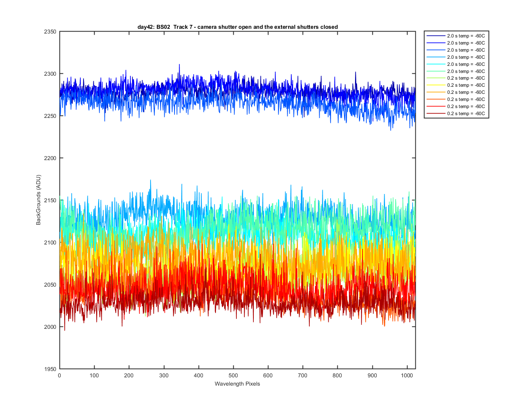Image resolution: width=532 pixels, height=414 pixels.
Task: Click y-axis tick label 2350
Action: (50, 32)
